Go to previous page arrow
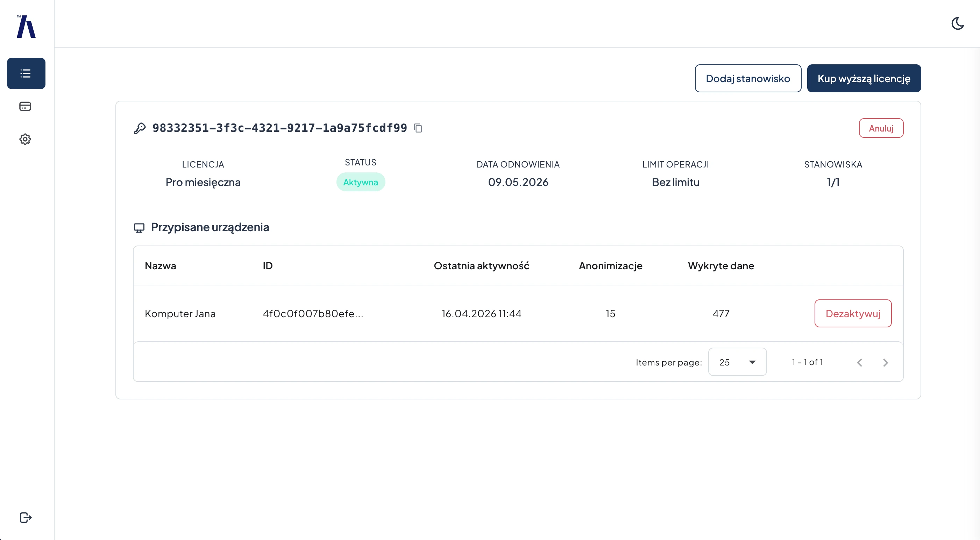This screenshot has width=980, height=540. point(859,362)
